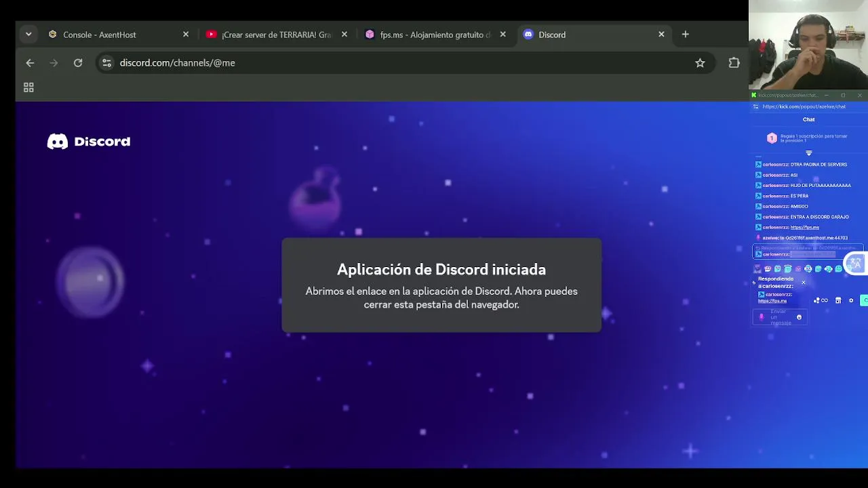
Task: Click the Chat header in the Kick popup
Action: 809,119
